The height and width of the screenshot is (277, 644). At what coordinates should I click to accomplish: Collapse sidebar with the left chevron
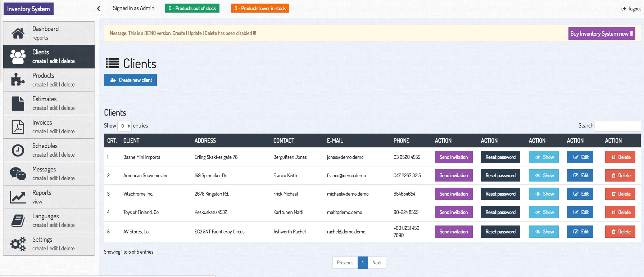click(99, 9)
